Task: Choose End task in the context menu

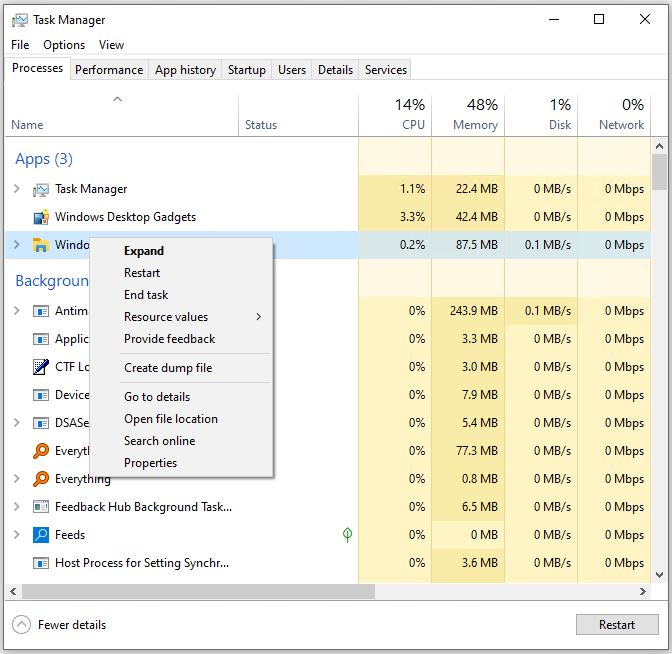Action: pos(180,295)
